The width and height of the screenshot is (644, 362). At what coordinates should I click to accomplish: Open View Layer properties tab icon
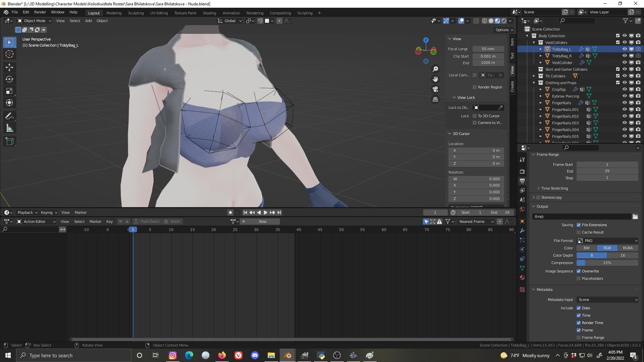click(x=522, y=190)
